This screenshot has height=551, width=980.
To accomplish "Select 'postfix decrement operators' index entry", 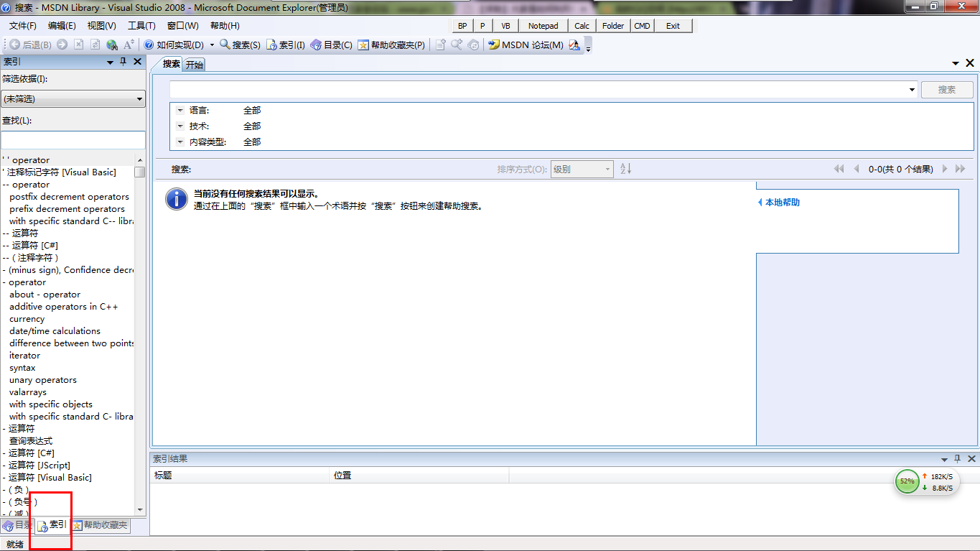I will [69, 197].
